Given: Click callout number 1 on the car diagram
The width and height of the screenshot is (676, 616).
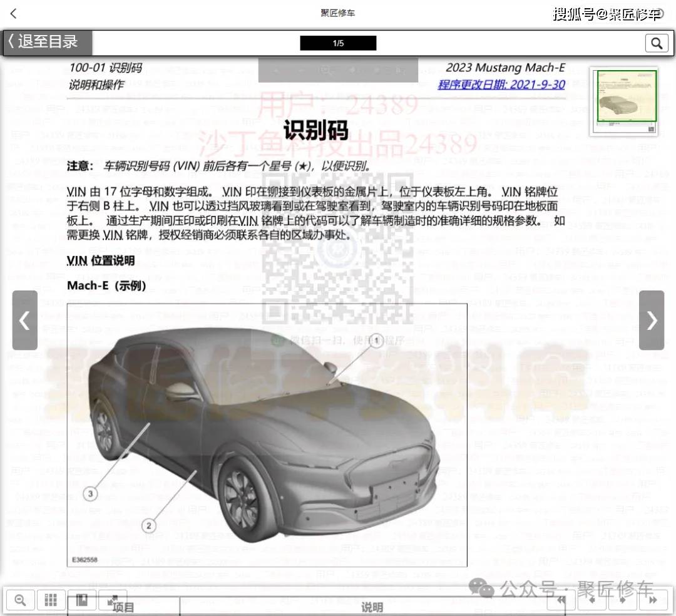Looking at the screenshot, I should click(376, 341).
